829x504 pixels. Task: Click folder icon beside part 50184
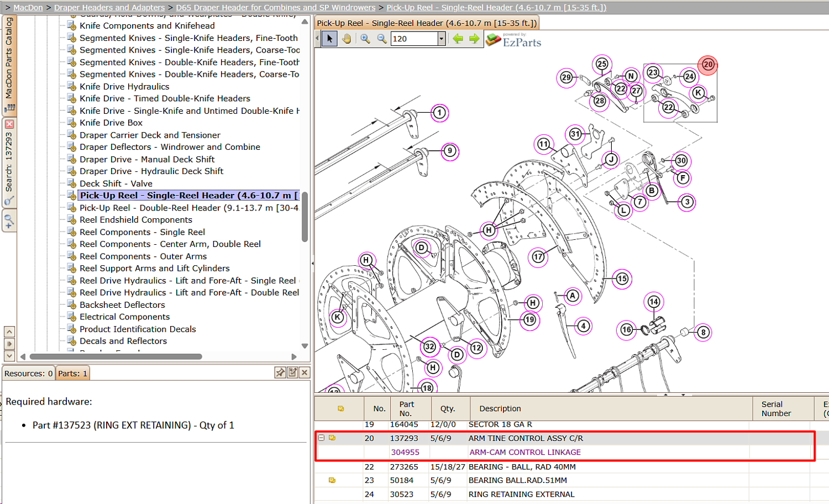(332, 480)
